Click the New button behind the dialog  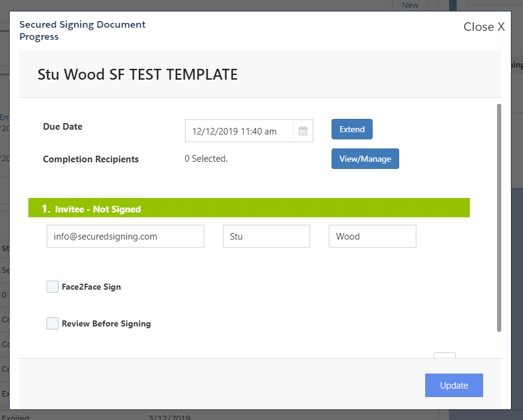click(410, 5)
